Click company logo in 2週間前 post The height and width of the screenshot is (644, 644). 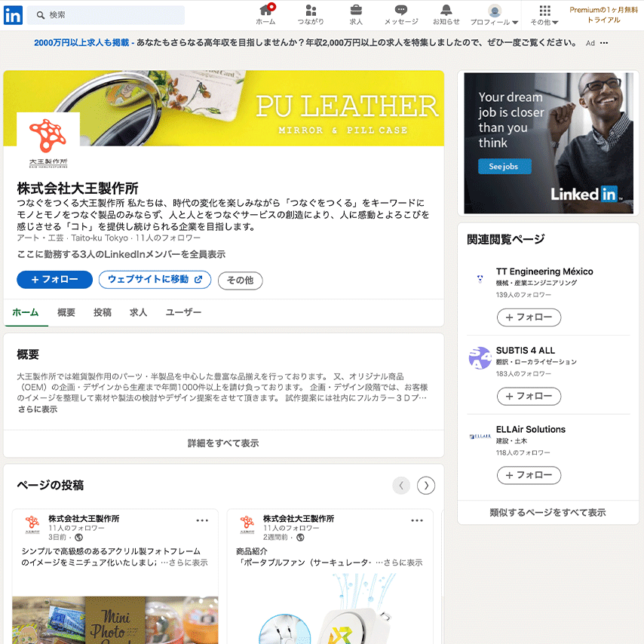click(247, 525)
